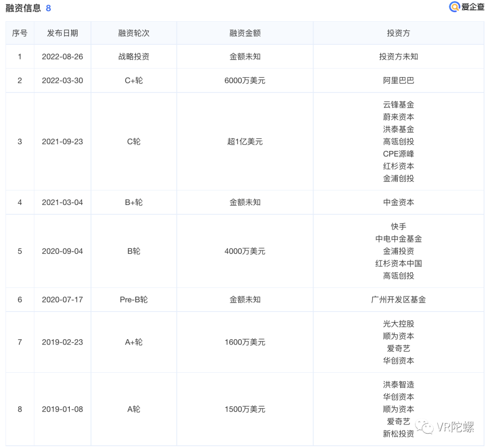Image resolution: width=490 pixels, height=448 pixels.
Task: Click the 6000万美元 amount
Action: [245, 81]
